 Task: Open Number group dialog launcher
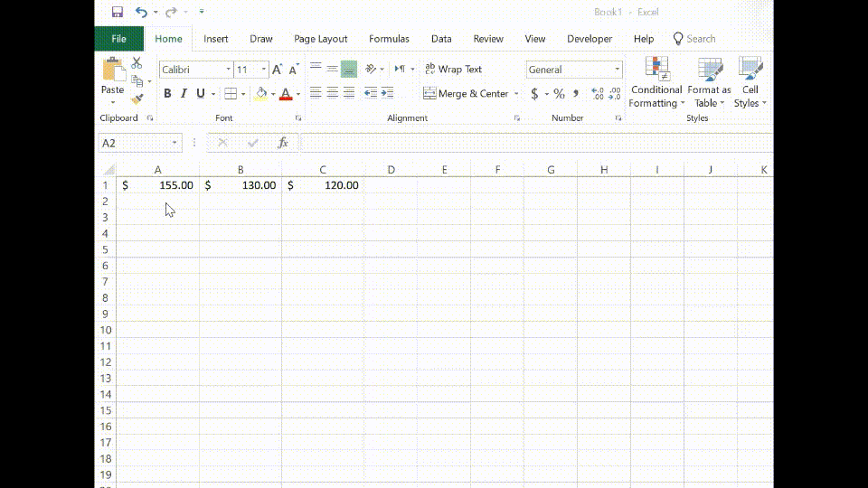(x=618, y=117)
